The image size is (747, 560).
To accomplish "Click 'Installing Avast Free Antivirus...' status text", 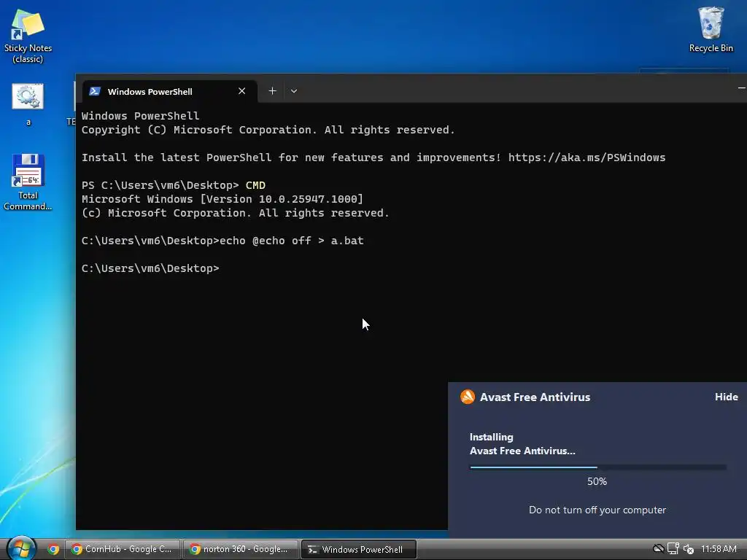I will [522, 444].
